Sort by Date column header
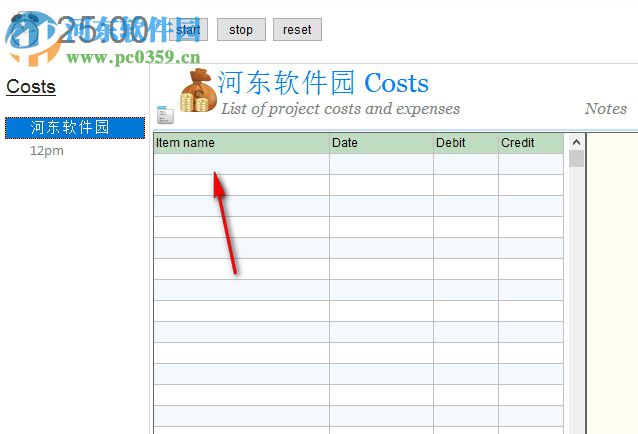 point(382,143)
